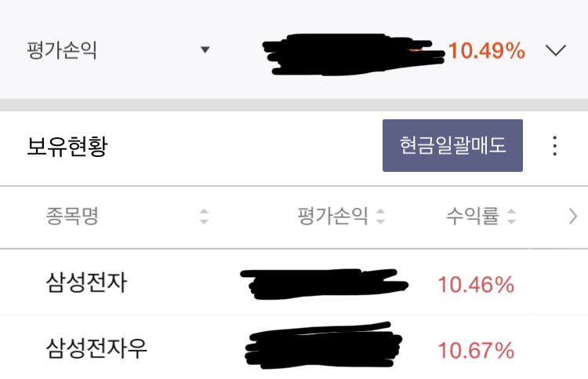The height and width of the screenshot is (379, 588).
Task: Select the 종목명 column header label
Action: pos(72,217)
